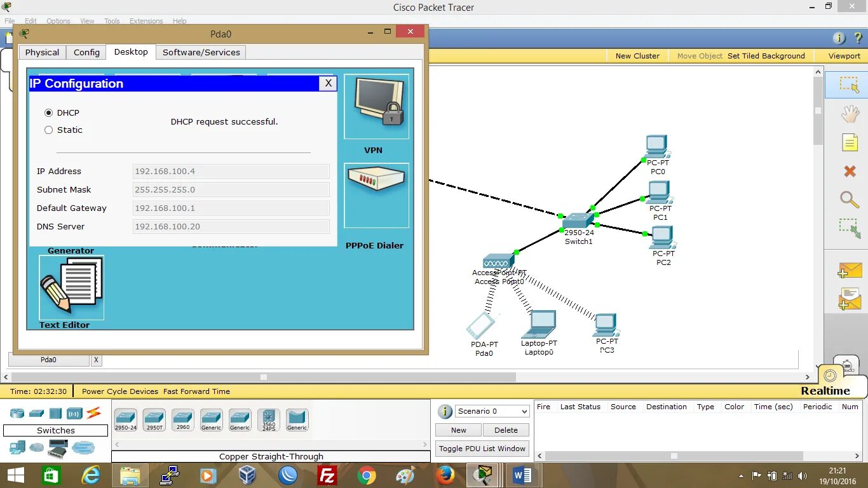Click the Default Gateway field
The width and height of the screenshot is (868, 488).
[231, 208]
